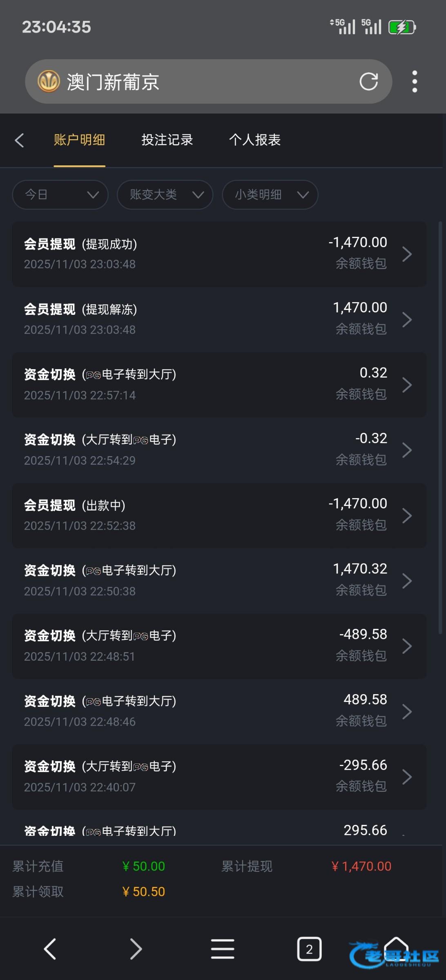The image size is (446, 980).
Task: Tap the 澳门新葡京 address bar
Action: (x=204, y=82)
